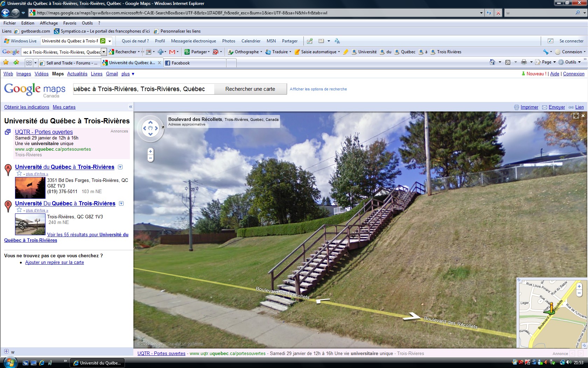Refresh the page using the address bar button
The height and width of the screenshot is (368, 588).
(489, 13)
